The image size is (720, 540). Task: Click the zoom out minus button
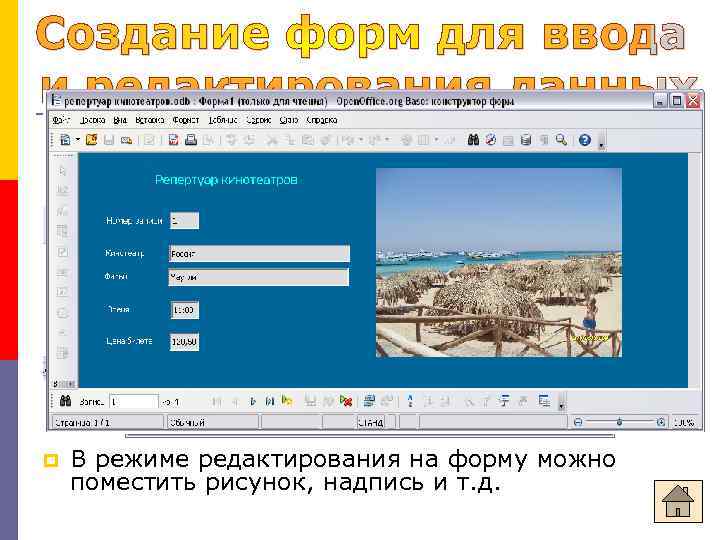[x=579, y=422]
